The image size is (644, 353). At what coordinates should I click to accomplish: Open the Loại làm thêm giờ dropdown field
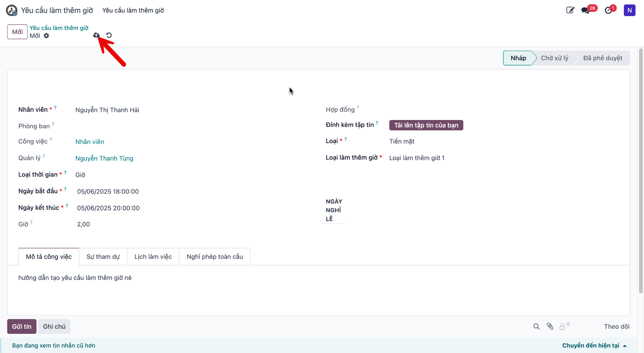click(x=503, y=158)
